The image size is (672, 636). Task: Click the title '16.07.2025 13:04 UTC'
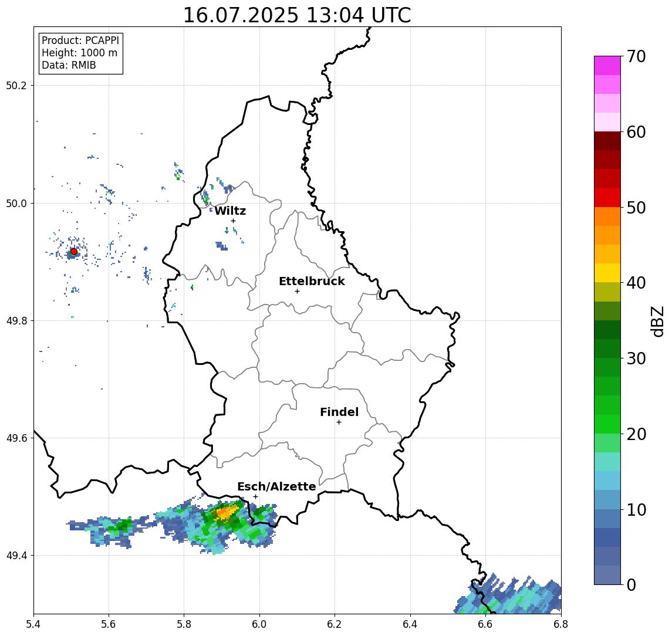[x=297, y=15]
